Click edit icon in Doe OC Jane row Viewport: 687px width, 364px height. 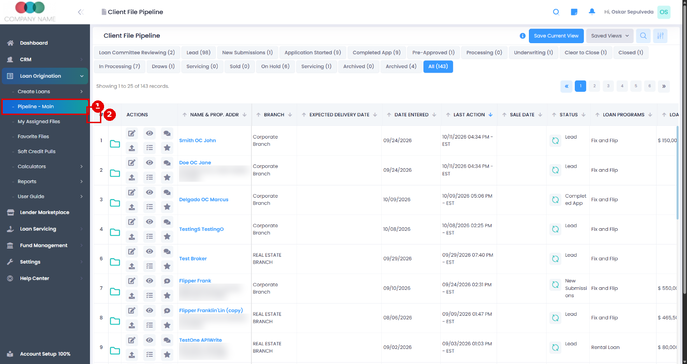tap(131, 163)
